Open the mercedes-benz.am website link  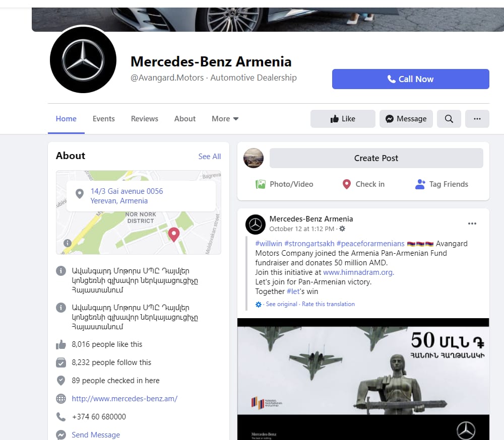[124, 399]
